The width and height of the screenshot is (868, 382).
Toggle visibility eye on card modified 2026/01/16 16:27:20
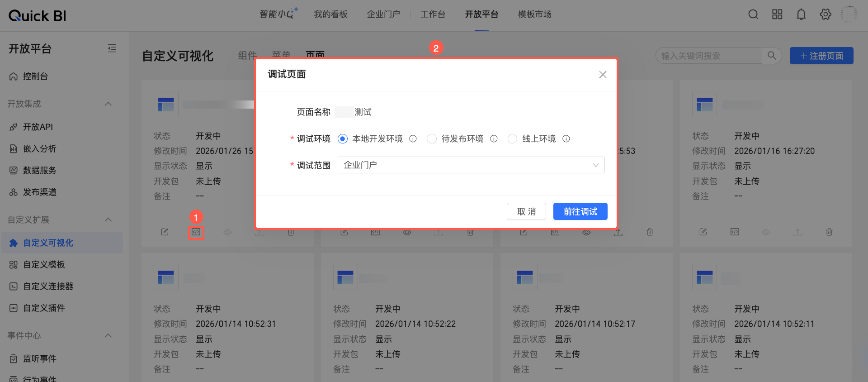pyautogui.click(x=766, y=232)
